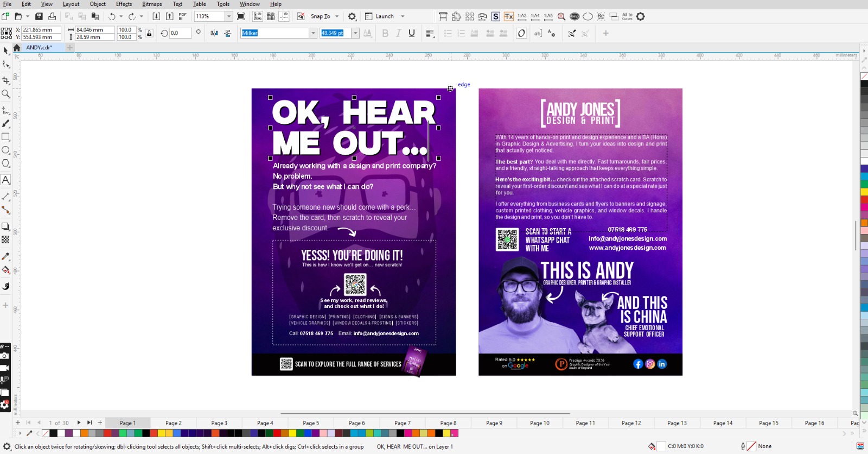Click the object width field
The width and height of the screenshot is (868, 454).
tap(94, 30)
